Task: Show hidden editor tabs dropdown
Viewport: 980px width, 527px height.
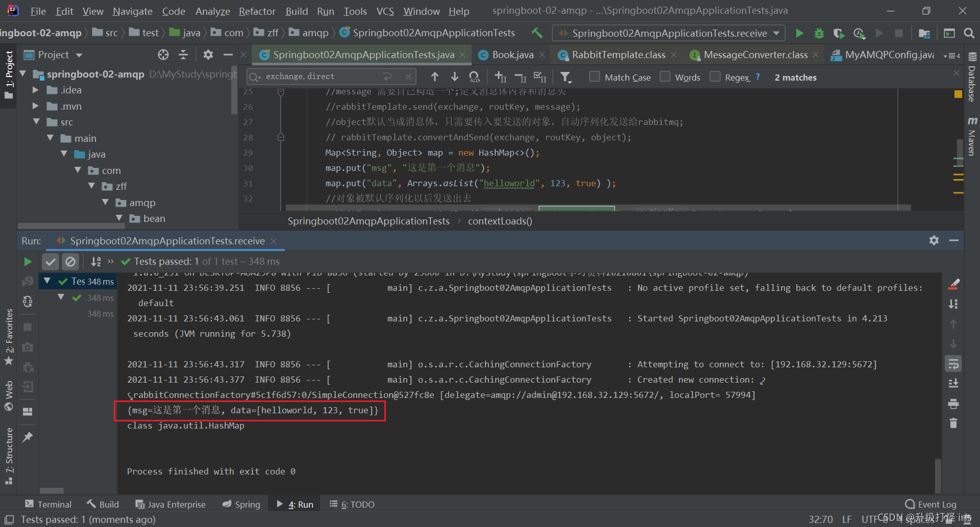Action: tap(952, 55)
